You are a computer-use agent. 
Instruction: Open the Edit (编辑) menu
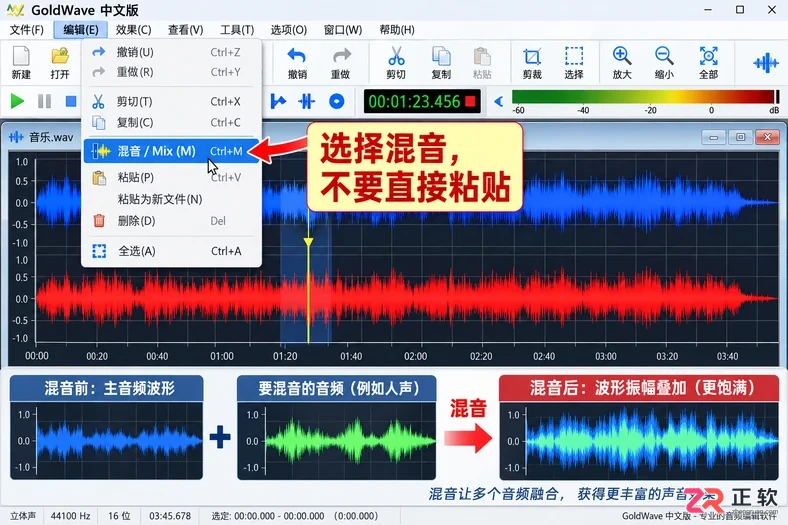80,30
